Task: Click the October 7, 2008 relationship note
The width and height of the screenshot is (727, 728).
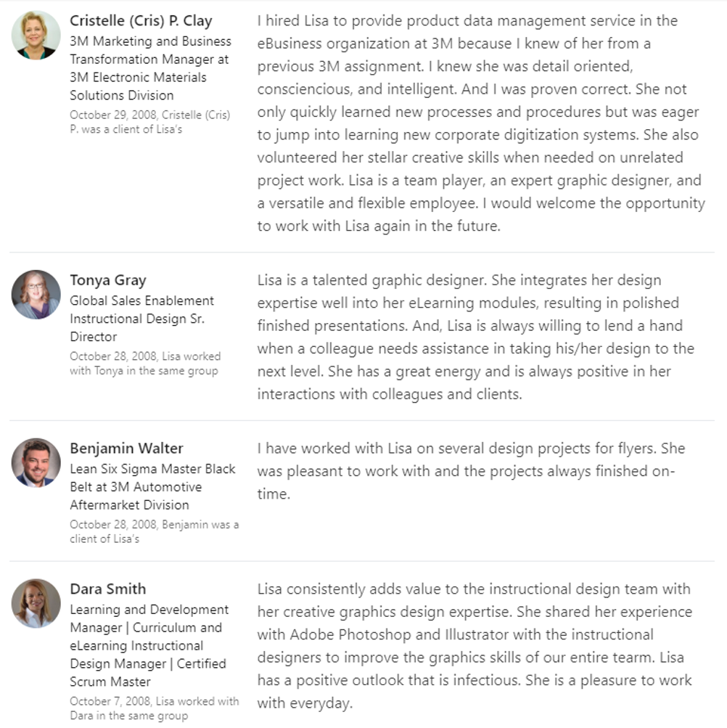Action: coord(154,708)
